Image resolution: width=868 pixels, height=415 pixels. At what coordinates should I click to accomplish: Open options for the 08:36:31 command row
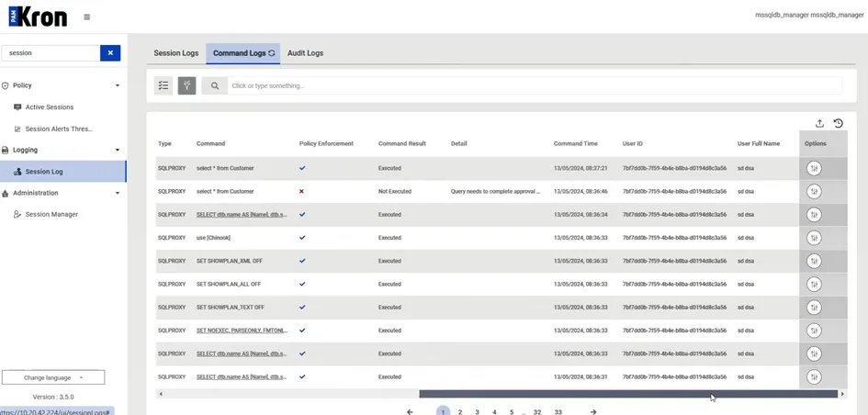pyautogui.click(x=814, y=377)
